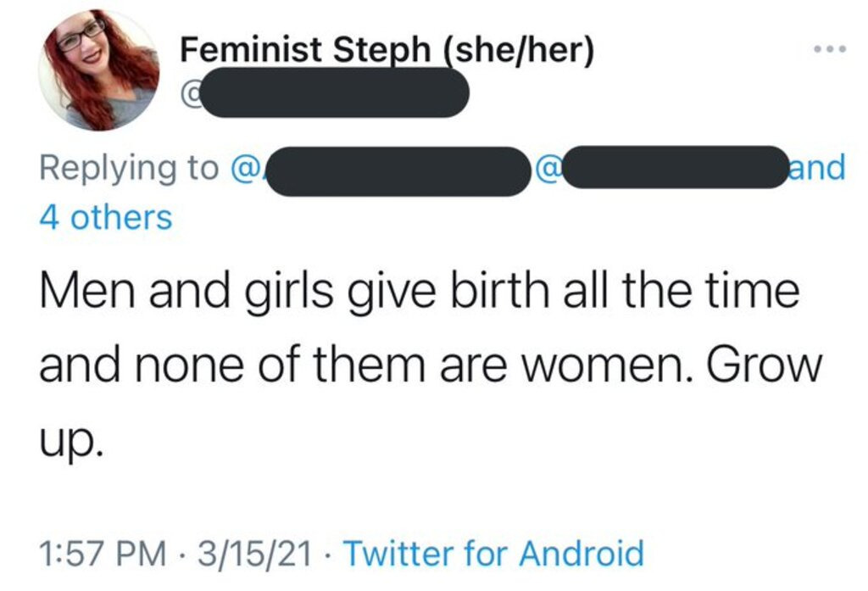Click the @ symbol before the author's handle
868x591 pixels.
189,93
